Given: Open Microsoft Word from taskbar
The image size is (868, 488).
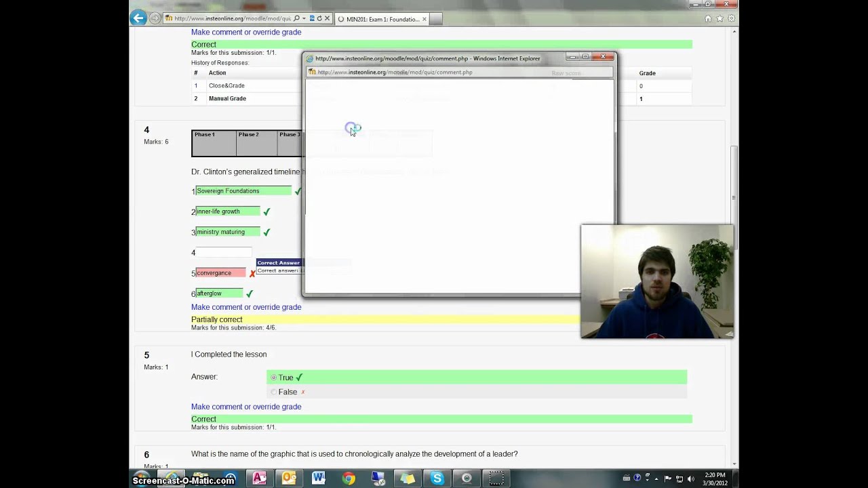Looking at the screenshot, I should click(x=319, y=479).
